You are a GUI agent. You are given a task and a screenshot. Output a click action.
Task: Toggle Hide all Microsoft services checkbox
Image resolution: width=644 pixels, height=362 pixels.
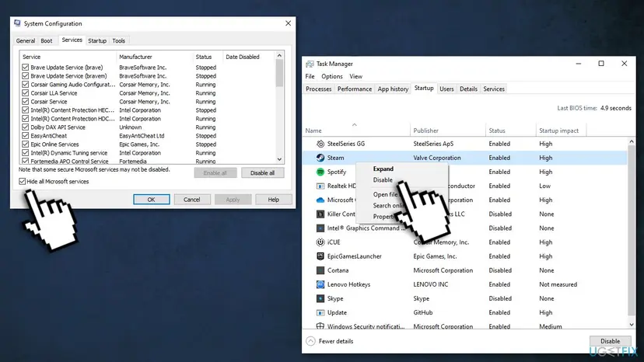[x=23, y=182]
